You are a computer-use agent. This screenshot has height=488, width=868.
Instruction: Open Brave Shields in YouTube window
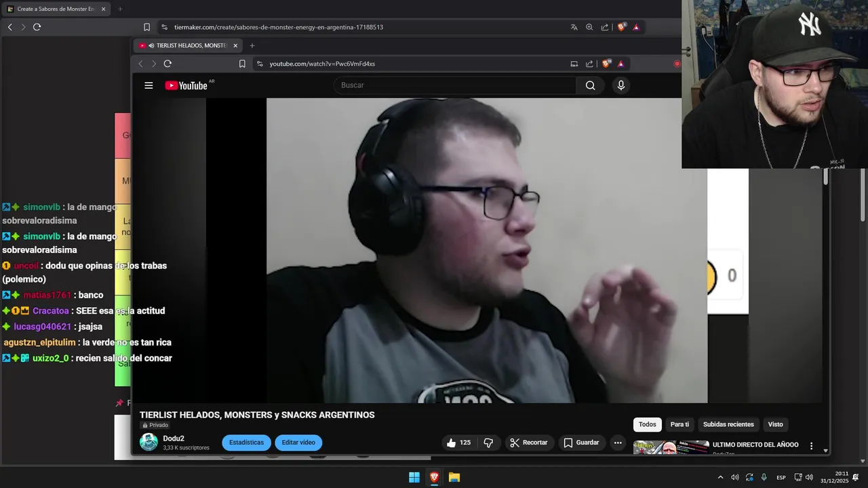tap(606, 64)
